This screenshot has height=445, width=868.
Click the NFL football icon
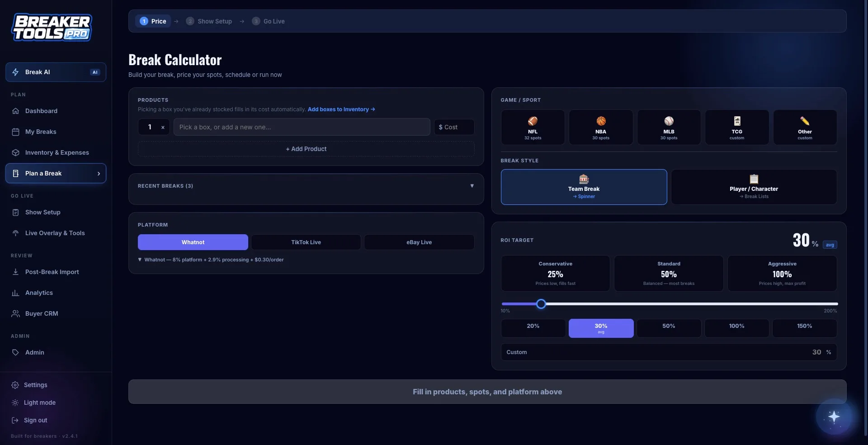click(x=533, y=121)
